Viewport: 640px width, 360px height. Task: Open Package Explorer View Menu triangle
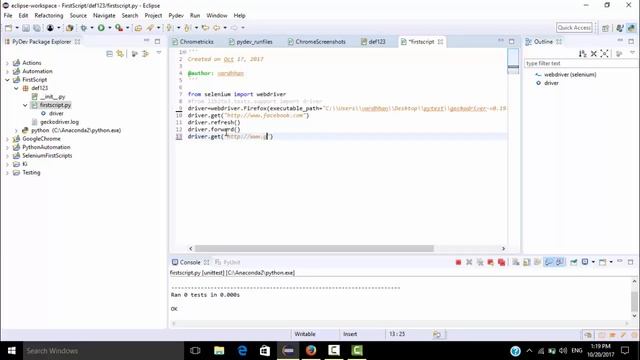(159, 53)
